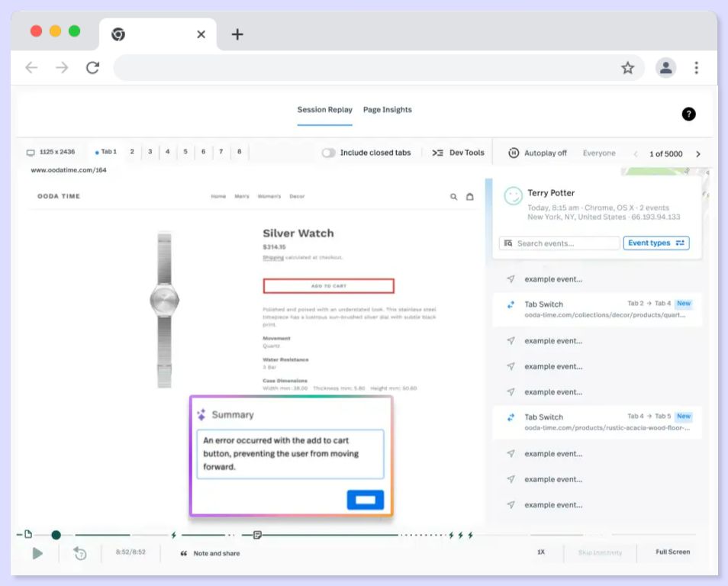Click the Shipping link under price
728x586 pixels.
pyautogui.click(x=273, y=258)
